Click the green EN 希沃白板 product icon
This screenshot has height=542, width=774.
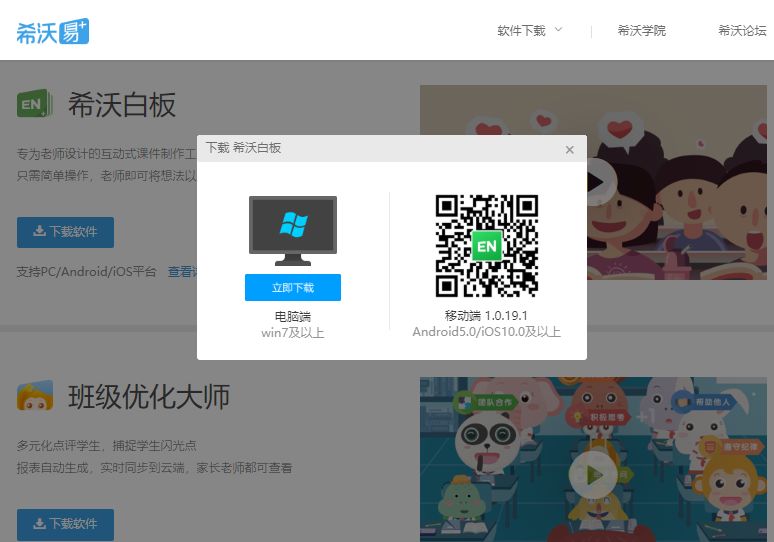[x=35, y=104]
